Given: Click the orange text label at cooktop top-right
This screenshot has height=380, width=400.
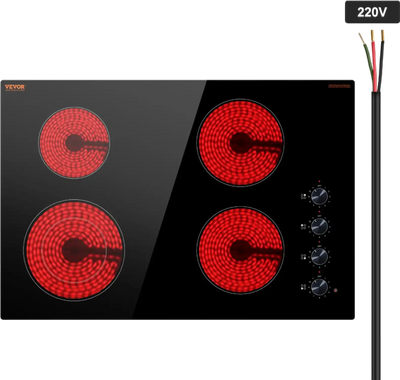Looking at the screenshot, I should [339, 86].
